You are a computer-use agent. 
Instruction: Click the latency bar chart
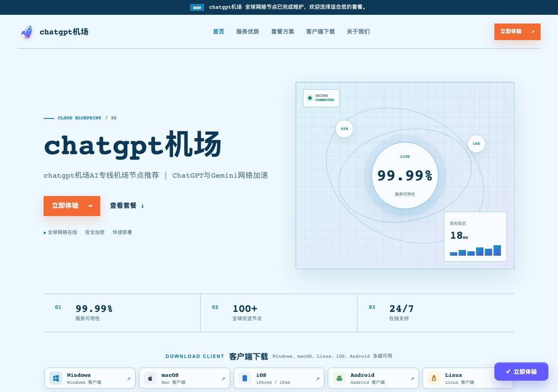point(475,250)
